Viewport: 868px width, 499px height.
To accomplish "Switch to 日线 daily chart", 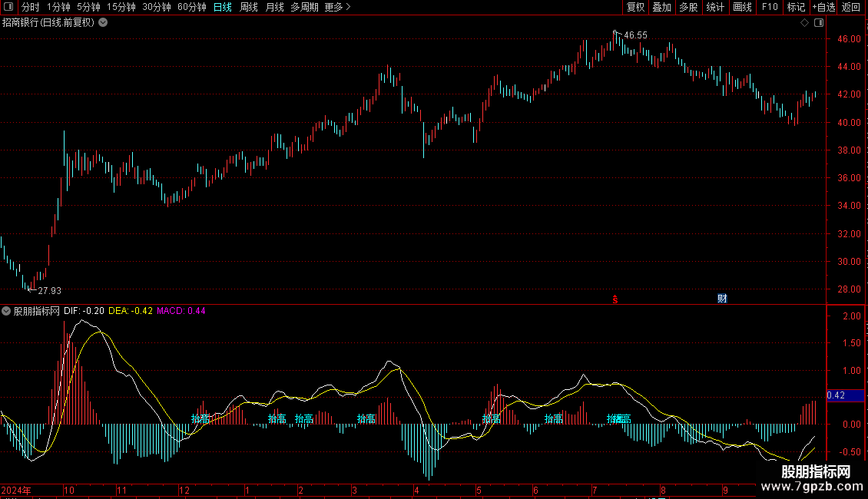I will tap(223, 7).
